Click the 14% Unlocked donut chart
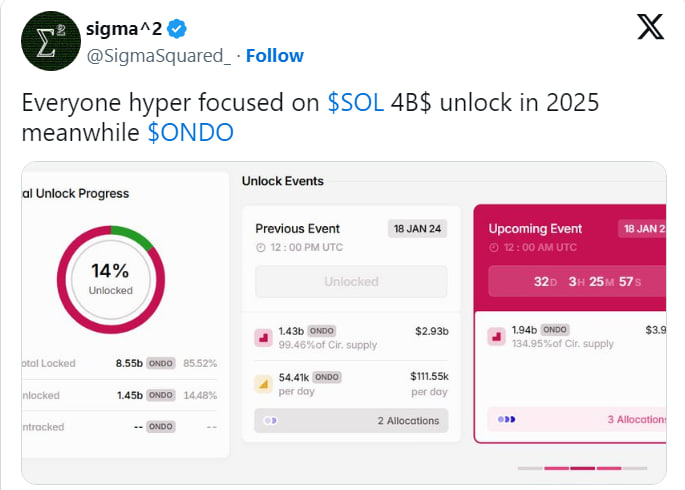Screen dimensions: 685x490 110,277
